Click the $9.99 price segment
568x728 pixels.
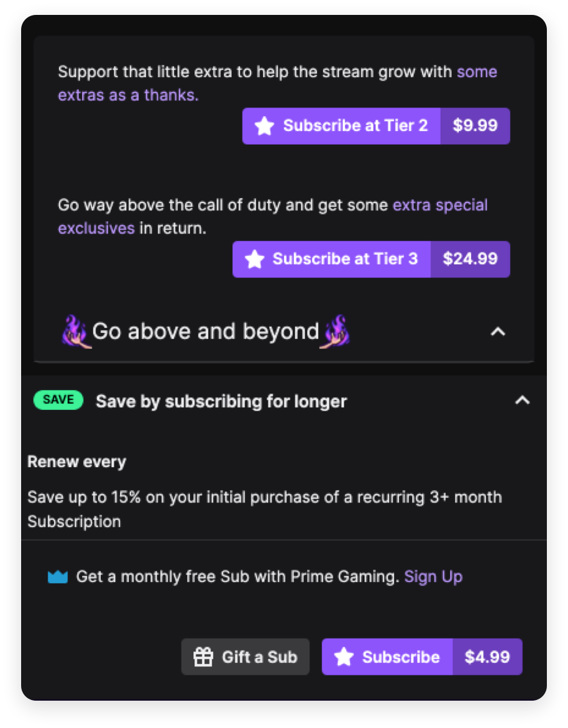pyautogui.click(x=475, y=126)
